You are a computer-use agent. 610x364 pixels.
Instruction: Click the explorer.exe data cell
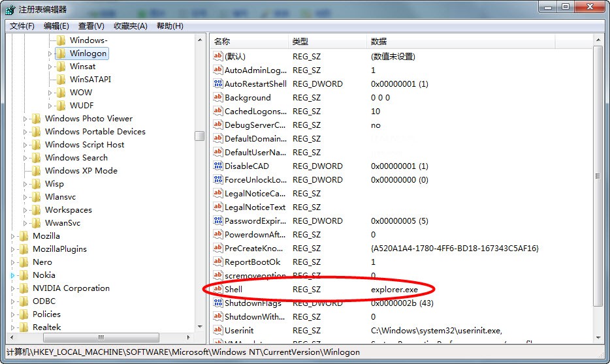pyautogui.click(x=394, y=290)
